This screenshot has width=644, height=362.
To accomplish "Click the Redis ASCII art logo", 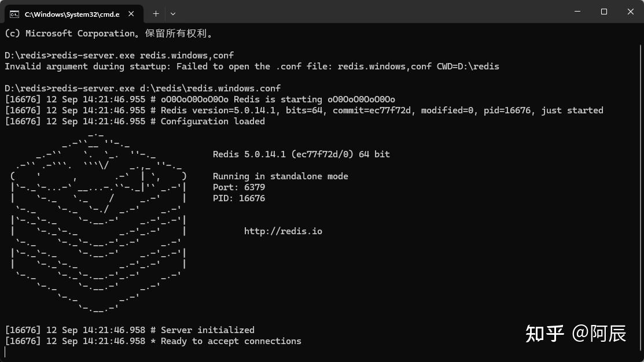I will 98,221.
